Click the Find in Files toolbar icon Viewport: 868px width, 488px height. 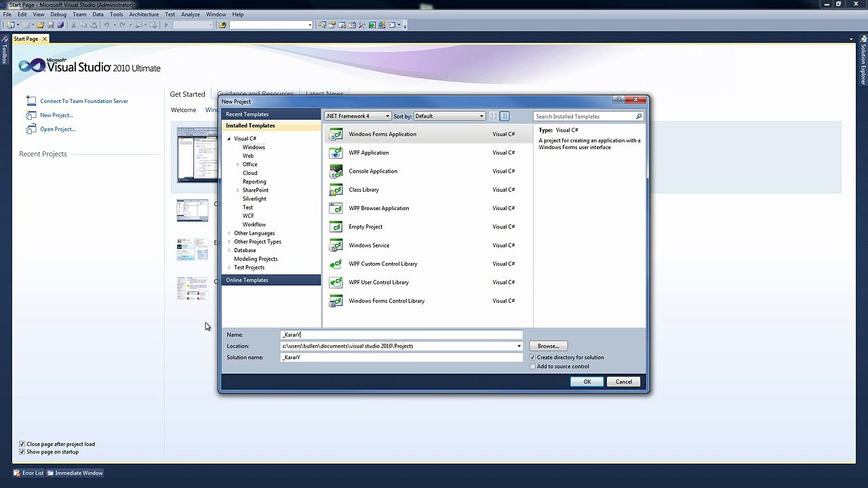[222, 25]
